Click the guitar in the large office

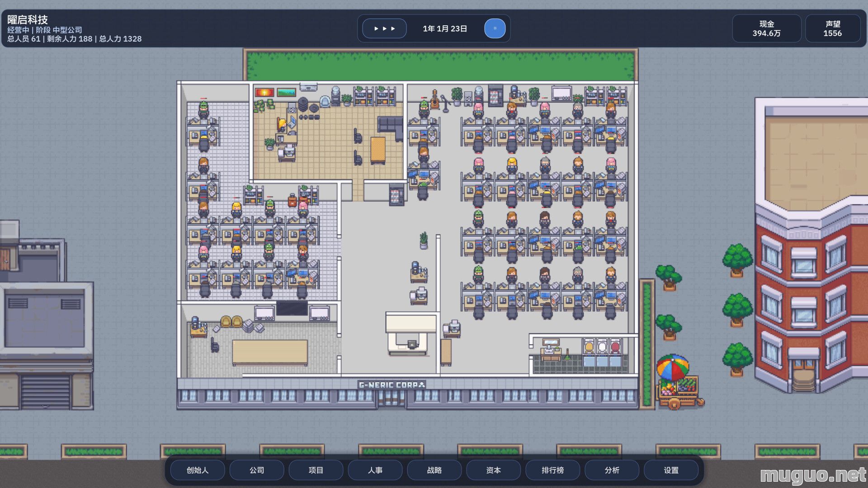(434, 99)
